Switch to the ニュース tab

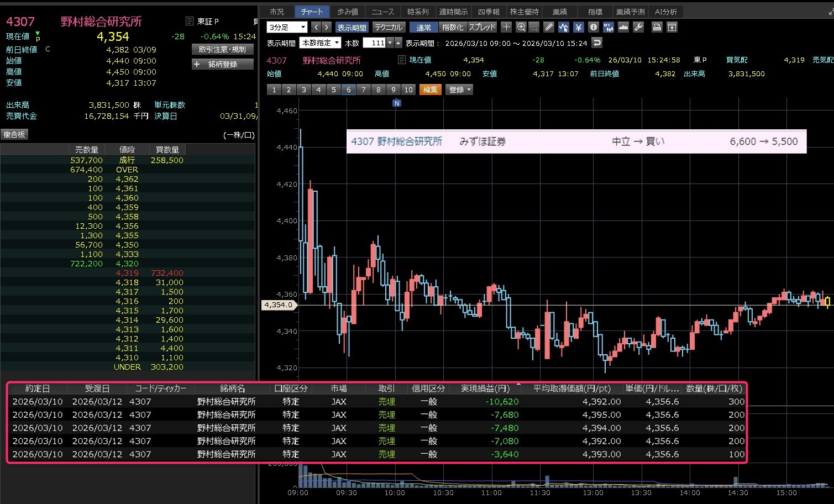point(382,12)
